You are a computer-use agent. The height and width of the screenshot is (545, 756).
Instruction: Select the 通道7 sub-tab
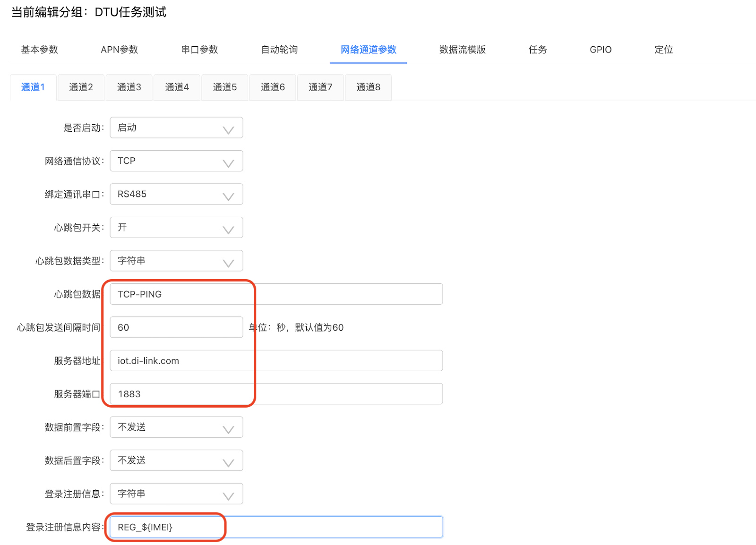(x=320, y=87)
